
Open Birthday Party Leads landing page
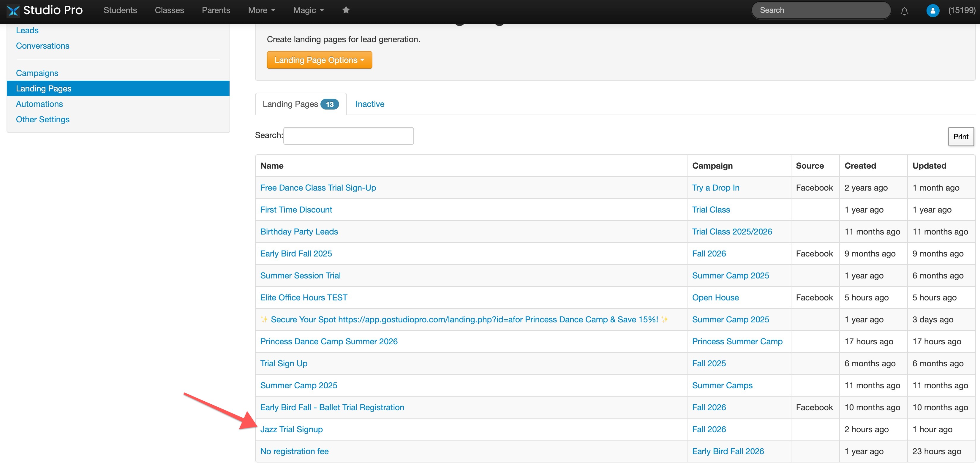pyautogui.click(x=299, y=232)
